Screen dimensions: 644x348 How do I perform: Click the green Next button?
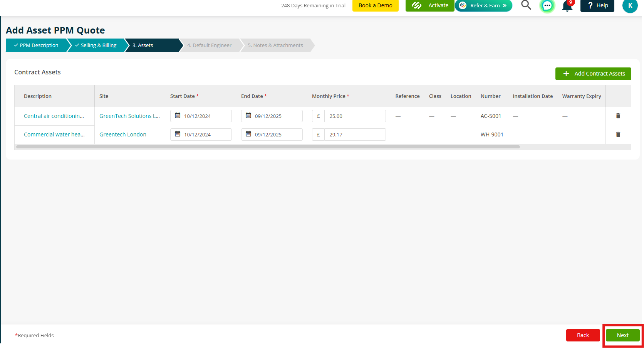[x=622, y=335]
